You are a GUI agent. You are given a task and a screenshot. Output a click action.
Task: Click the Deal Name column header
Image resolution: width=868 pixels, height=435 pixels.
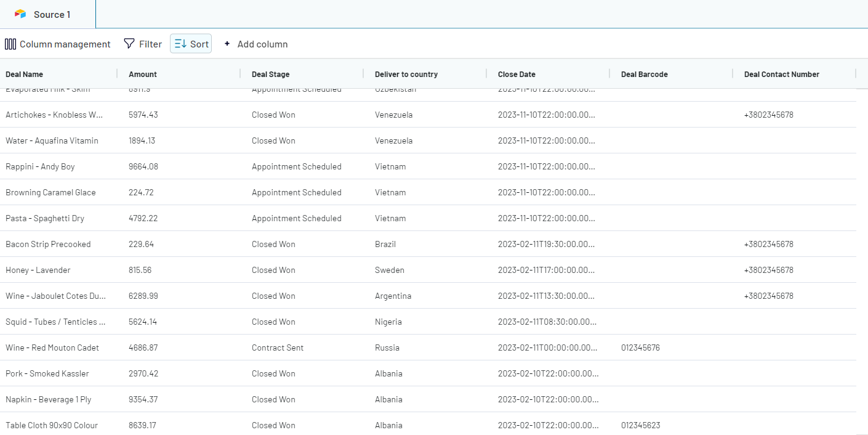click(25, 74)
